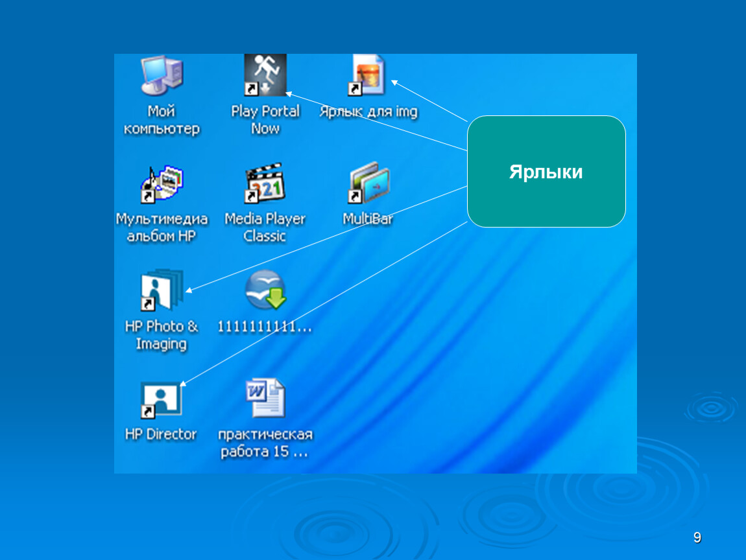The width and height of the screenshot is (746, 560).
Task: Click the "Мультимедиа альбом HP" label text
Action: [162, 227]
